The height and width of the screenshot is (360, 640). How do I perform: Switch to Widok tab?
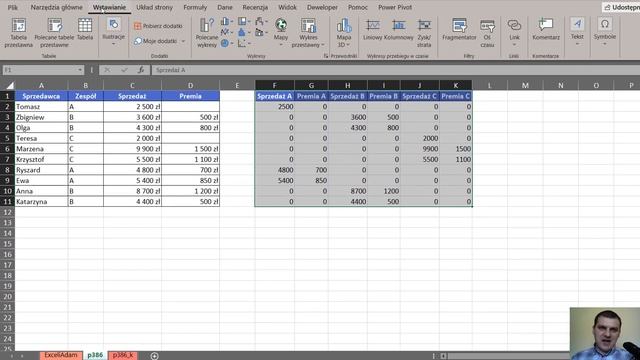tap(287, 7)
